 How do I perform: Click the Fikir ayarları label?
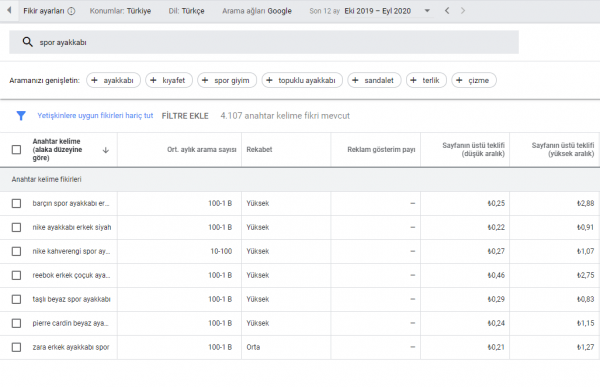(44, 11)
